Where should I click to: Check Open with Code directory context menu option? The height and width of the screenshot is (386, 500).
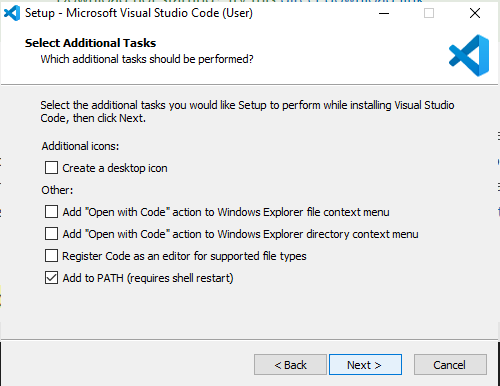(51, 234)
